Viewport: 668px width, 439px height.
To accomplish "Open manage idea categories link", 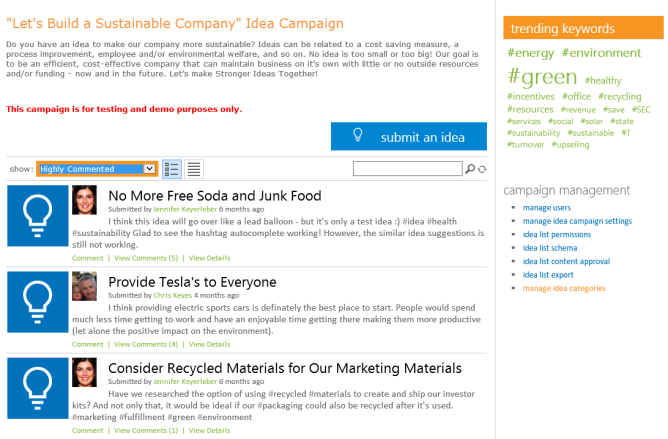I will 564,288.
